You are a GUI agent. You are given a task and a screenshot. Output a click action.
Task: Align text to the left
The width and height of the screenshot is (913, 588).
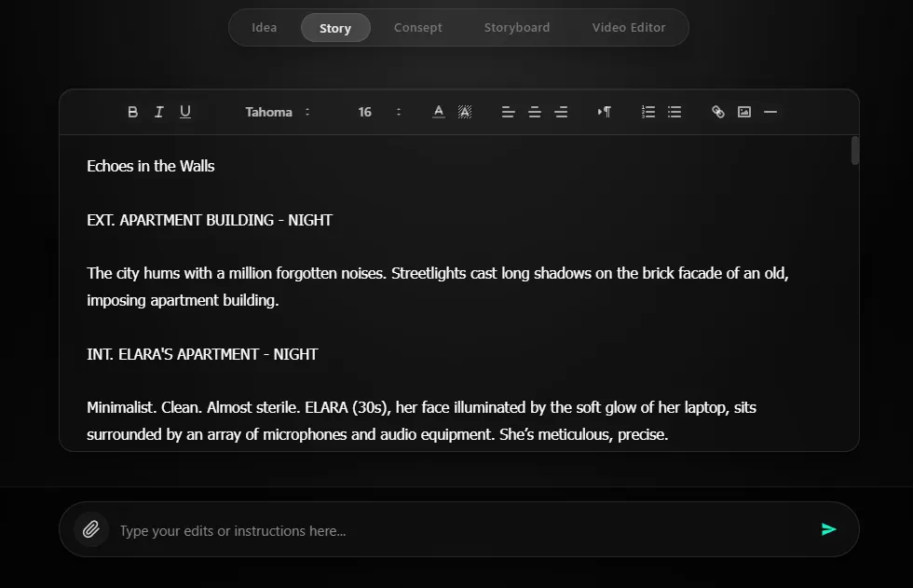pos(509,112)
